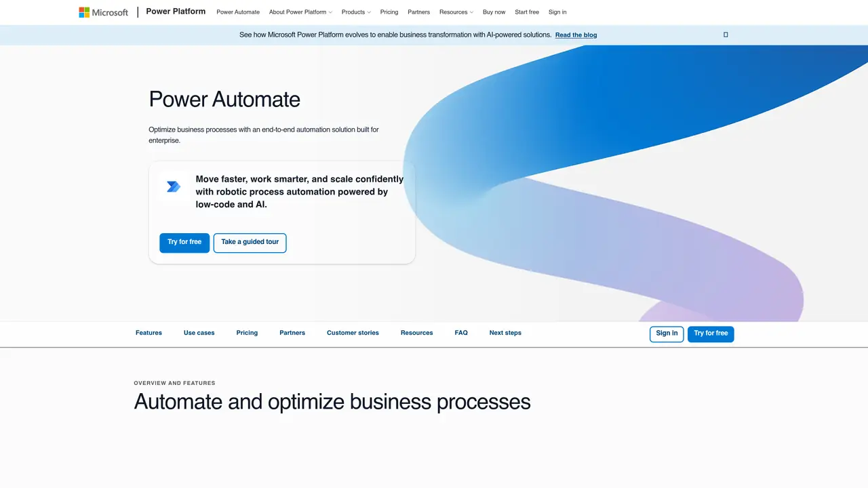868x488 pixels.
Task: Open the Power Platform home link
Action: pyautogui.click(x=176, y=12)
